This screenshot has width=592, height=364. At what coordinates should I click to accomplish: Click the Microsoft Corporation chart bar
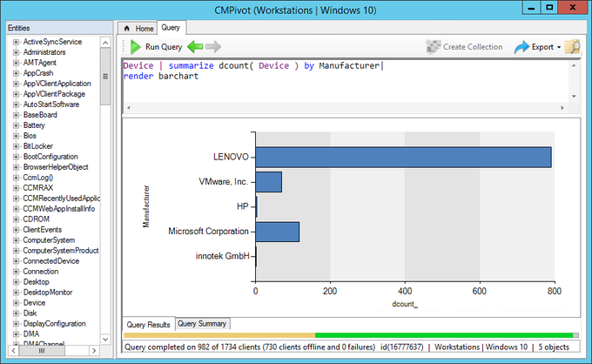tap(278, 232)
